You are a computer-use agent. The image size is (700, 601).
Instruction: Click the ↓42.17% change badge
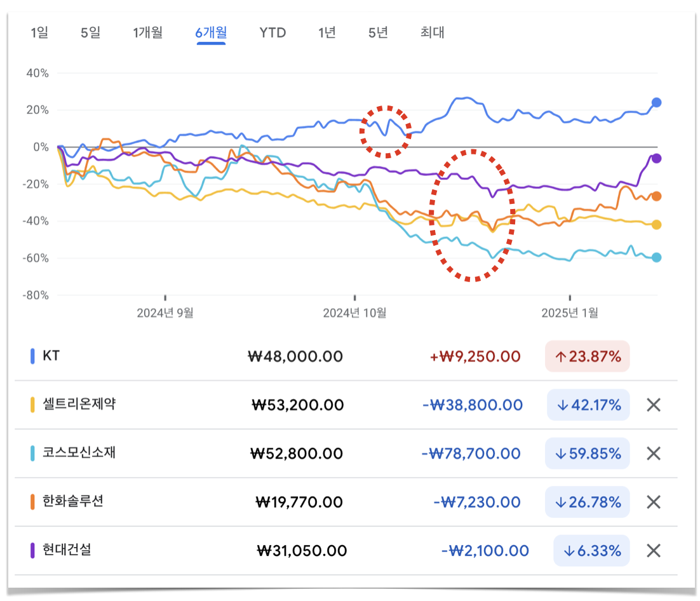588,405
